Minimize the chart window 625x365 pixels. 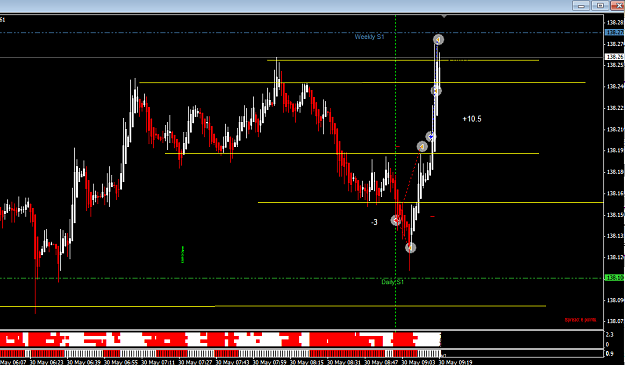(x=581, y=6)
